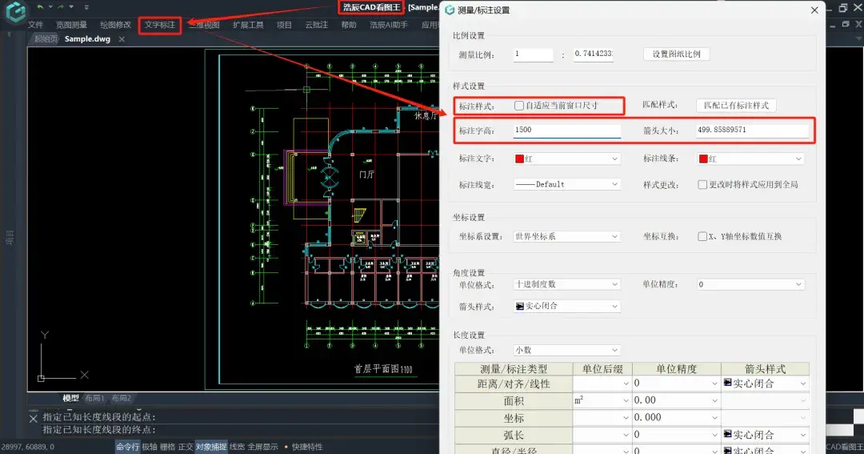
Task: Close the 测量/标注设置 dialog
Action: pyautogui.click(x=814, y=10)
